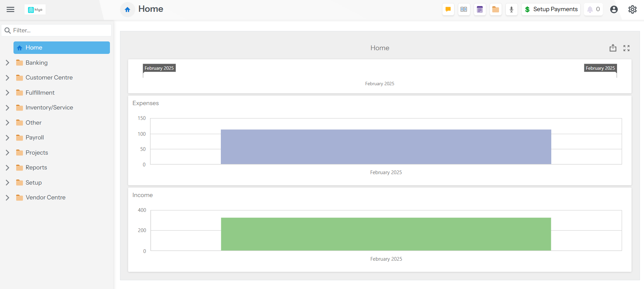Screen dimensions: 644x289
Task: Toggle fullscreen view of the dashboard
Action: pyautogui.click(x=626, y=48)
